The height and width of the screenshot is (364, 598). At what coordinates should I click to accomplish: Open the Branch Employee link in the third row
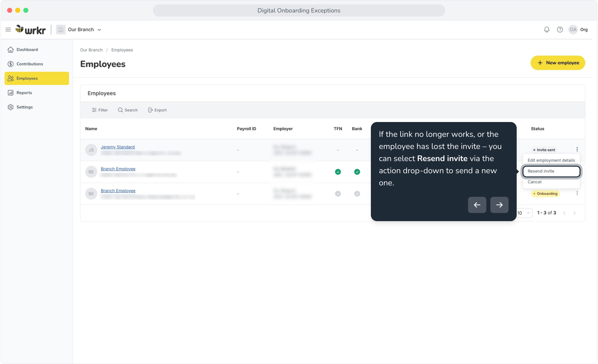118,191
